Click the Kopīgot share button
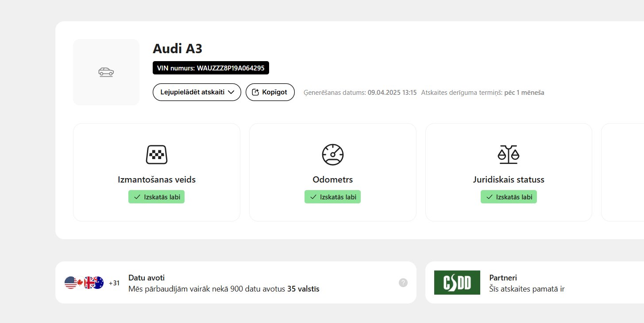The width and height of the screenshot is (644, 323). [270, 92]
